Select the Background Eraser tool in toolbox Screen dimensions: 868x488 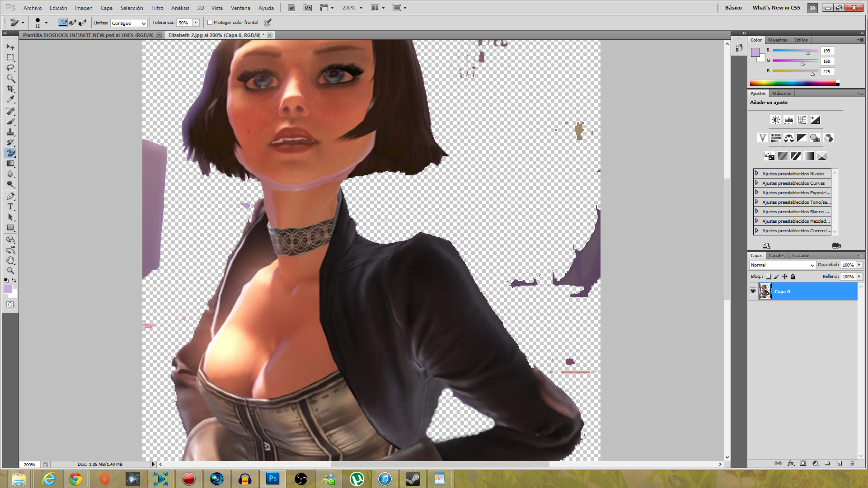tap(10, 153)
